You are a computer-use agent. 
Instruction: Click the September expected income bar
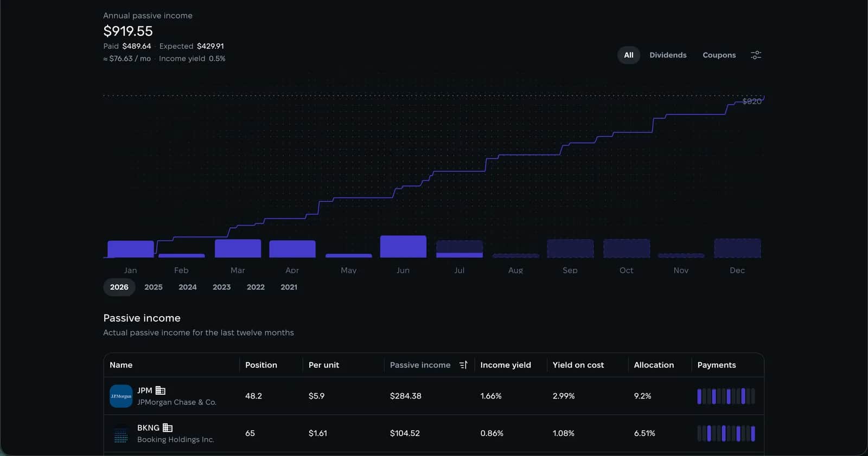[x=570, y=248]
